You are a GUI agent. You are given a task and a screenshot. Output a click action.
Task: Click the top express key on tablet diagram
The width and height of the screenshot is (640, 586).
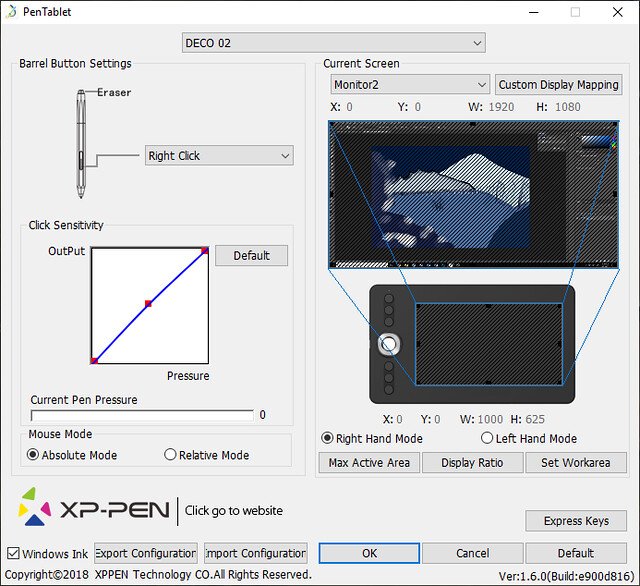(389, 299)
